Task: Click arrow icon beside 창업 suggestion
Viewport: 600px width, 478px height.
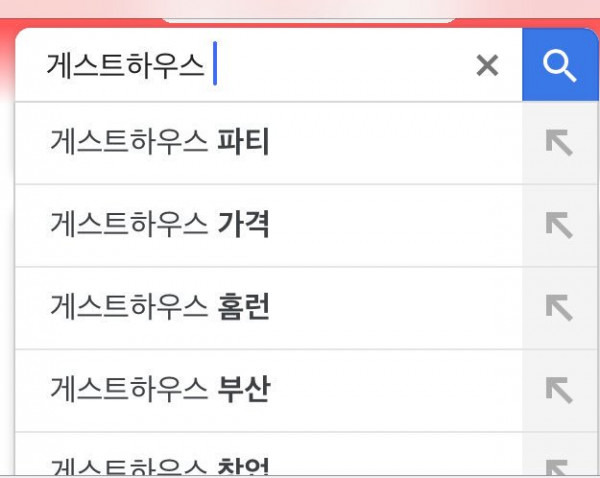Action: (558, 468)
